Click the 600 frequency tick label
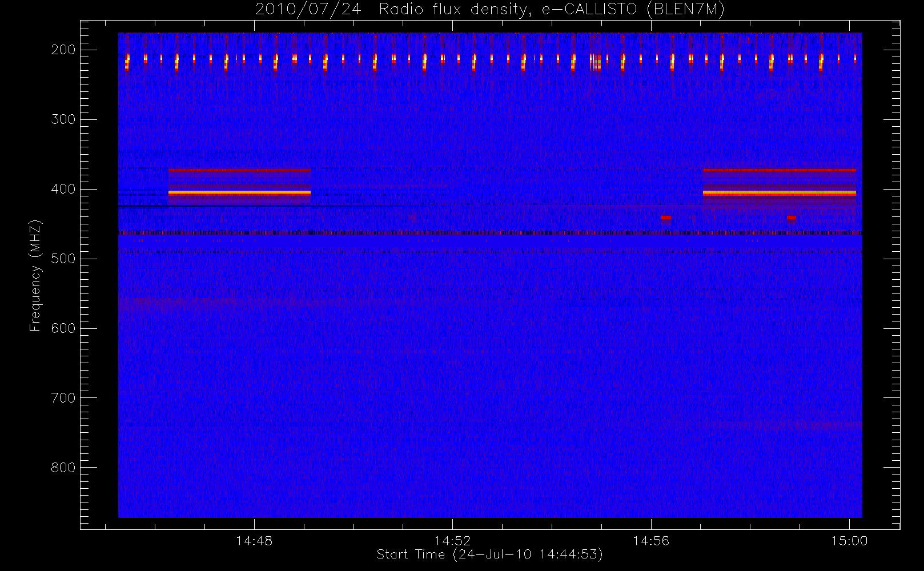 point(63,328)
